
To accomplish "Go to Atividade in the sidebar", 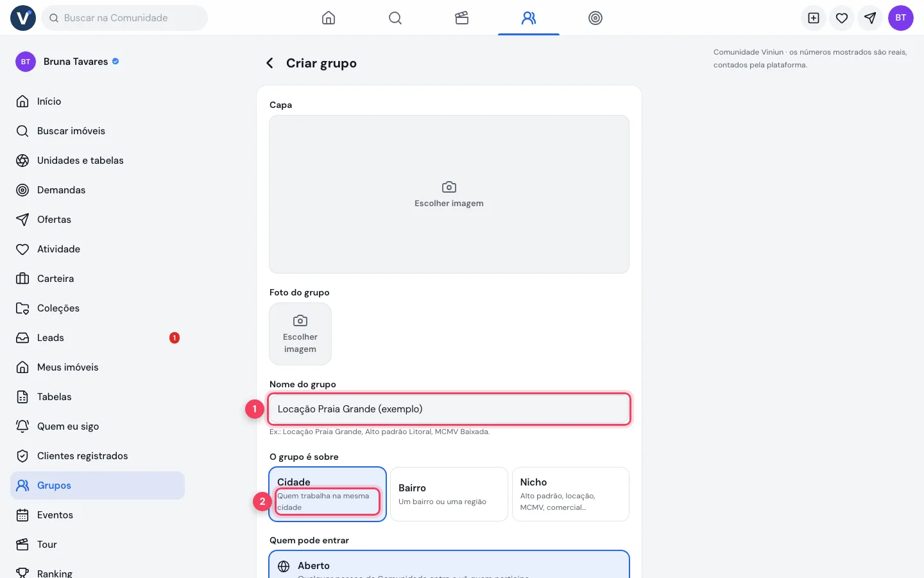I will pos(98,249).
